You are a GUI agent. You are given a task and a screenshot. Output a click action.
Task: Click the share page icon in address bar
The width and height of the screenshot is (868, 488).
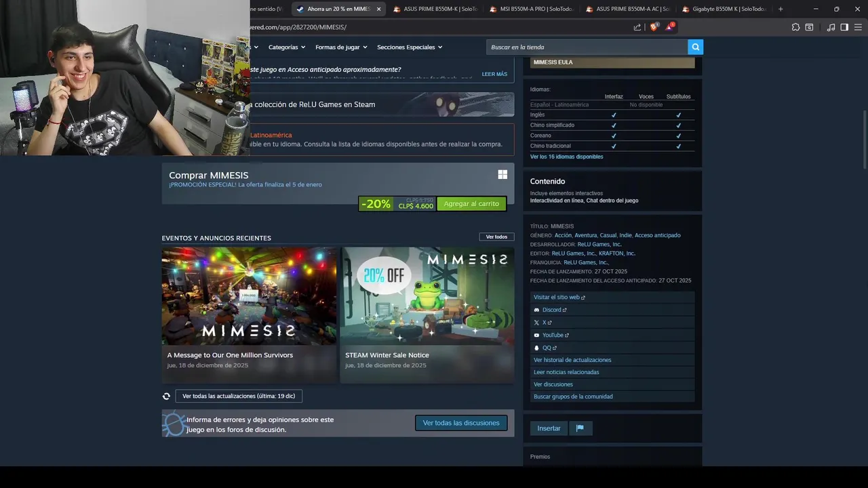(637, 27)
